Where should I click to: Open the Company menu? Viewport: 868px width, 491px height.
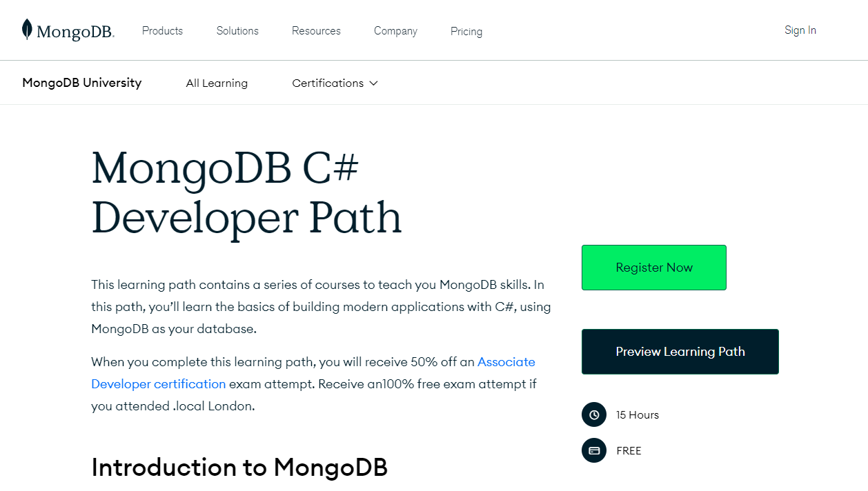tap(395, 31)
